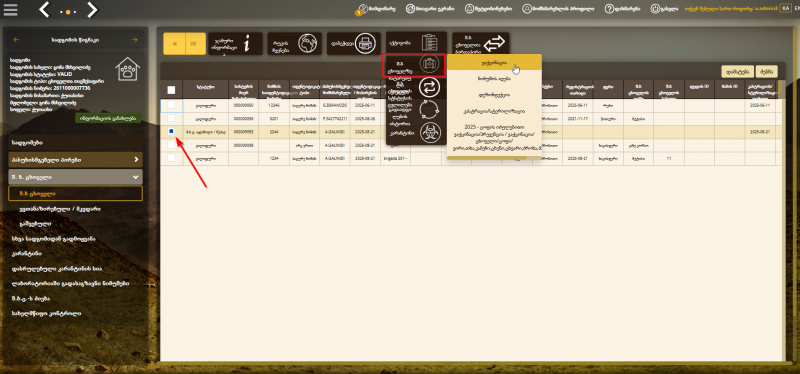Expand the sidebar item with the right chevron
Viewport: 800px width, 374px height.
pos(76,160)
